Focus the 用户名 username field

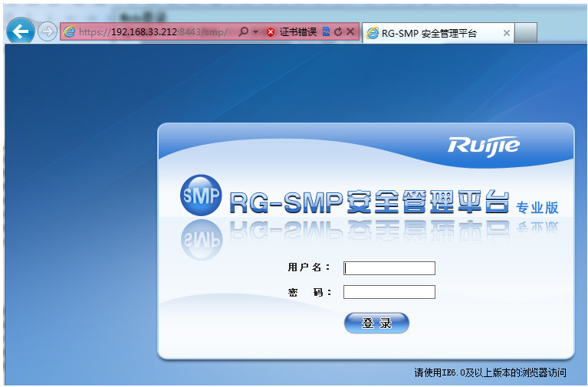coord(389,268)
